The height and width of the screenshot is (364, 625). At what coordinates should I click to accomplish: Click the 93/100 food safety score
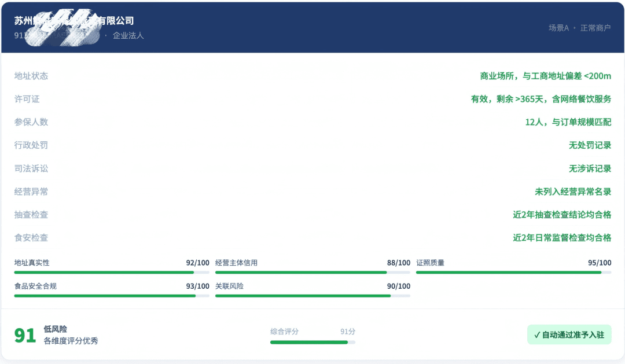[198, 286]
